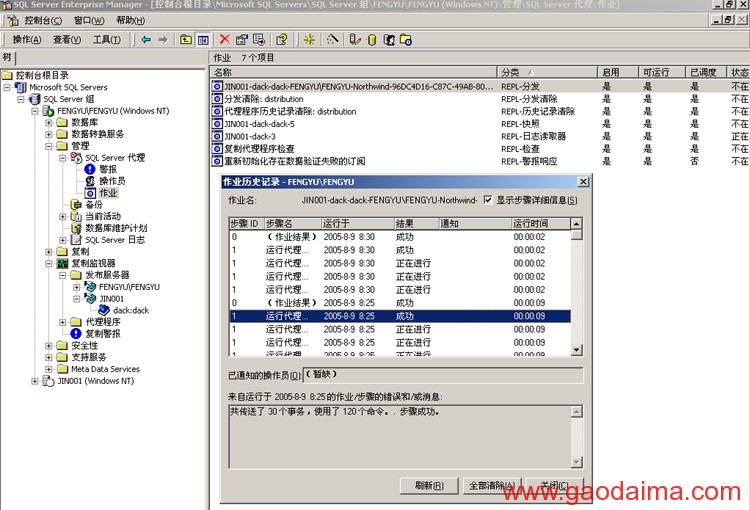Select the 作业 jobs icon in tree
The height and width of the screenshot is (510, 750).
coord(90,193)
